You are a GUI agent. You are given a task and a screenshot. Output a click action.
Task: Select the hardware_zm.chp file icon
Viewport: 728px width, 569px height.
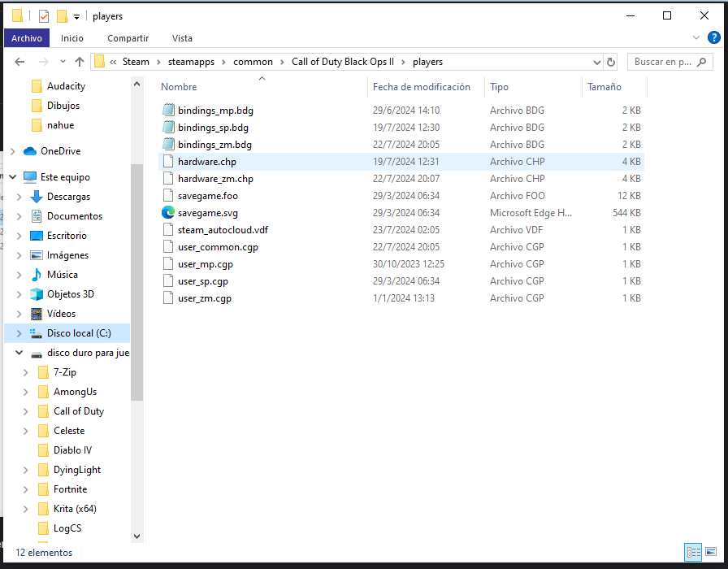168,179
